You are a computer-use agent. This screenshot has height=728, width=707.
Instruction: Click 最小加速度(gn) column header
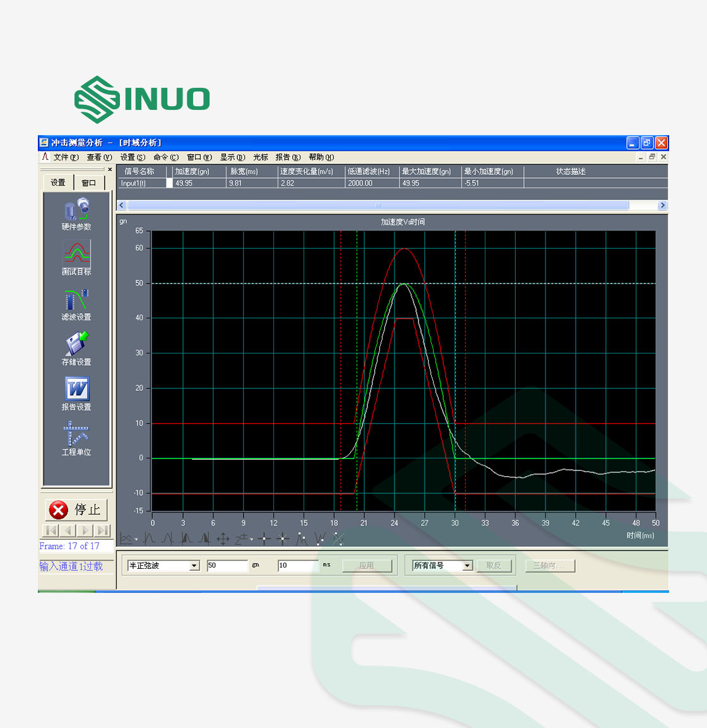point(493,172)
